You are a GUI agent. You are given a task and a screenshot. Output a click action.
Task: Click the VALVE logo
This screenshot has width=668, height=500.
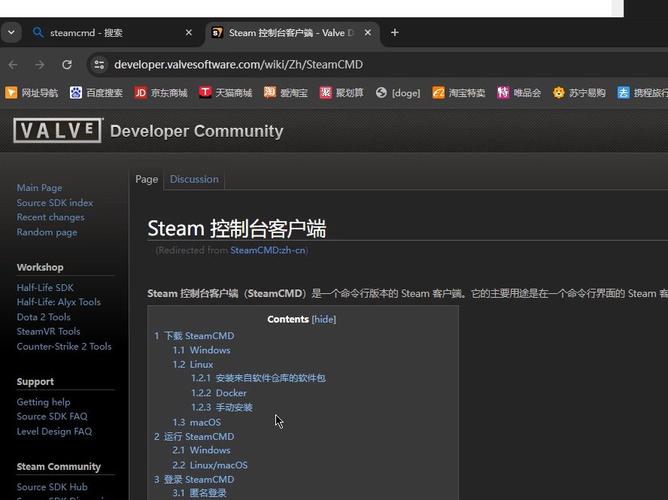coord(58,130)
